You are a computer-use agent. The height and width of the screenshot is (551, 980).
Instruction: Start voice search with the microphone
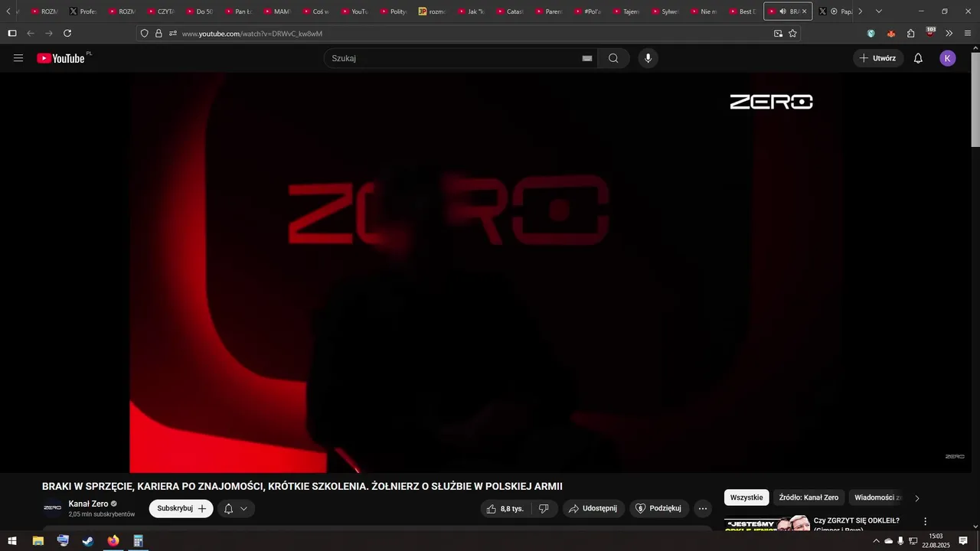[648, 58]
